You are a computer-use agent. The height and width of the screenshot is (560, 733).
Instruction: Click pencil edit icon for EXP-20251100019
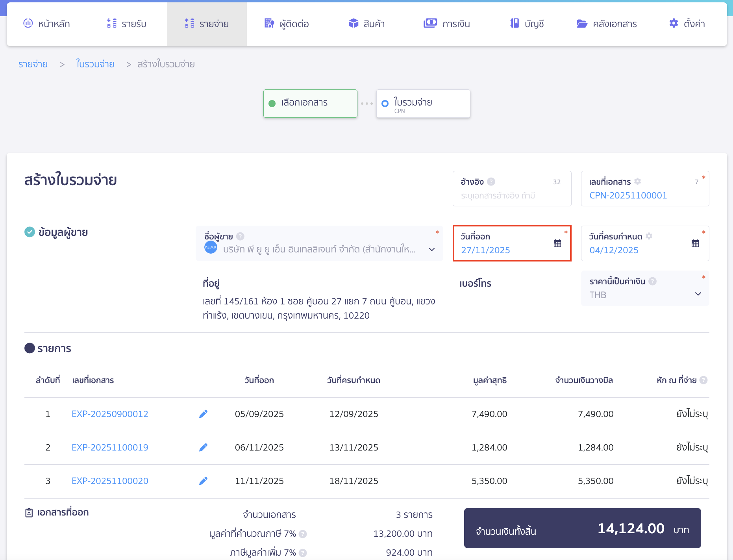point(203,447)
